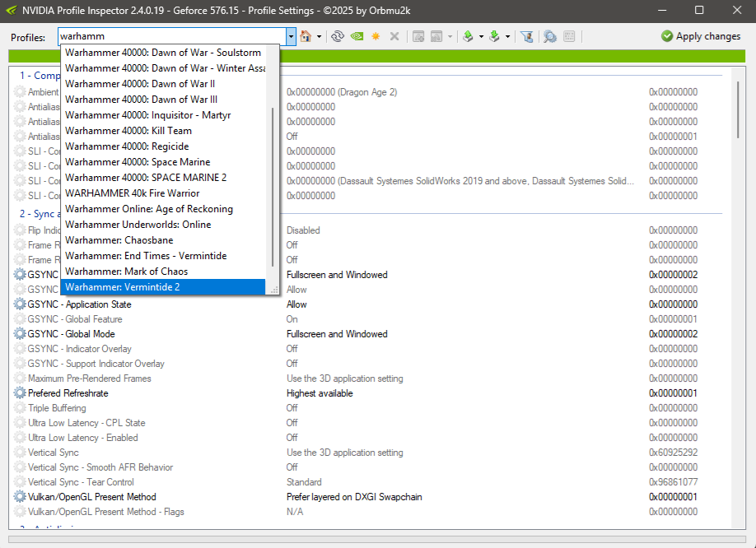
Task: Toggle the Profiles combo box dropdown arrow
Action: click(291, 36)
